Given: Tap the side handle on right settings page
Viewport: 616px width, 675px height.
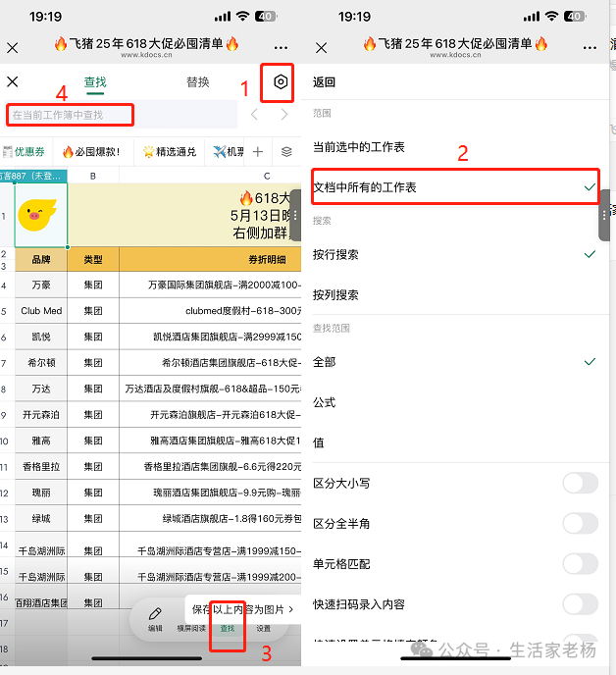Looking at the screenshot, I should [x=604, y=215].
